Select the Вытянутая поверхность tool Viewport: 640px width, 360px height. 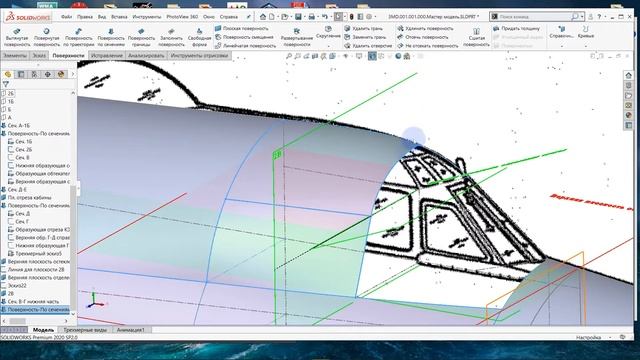(x=17, y=37)
